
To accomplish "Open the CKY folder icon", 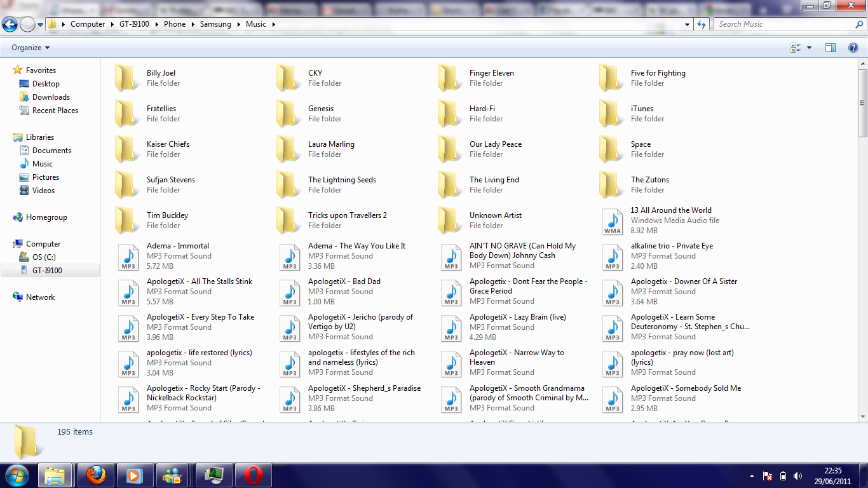I will click(289, 78).
